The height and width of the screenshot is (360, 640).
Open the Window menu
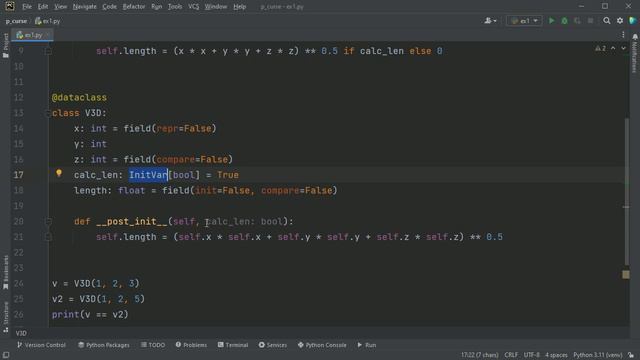(216, 7)
